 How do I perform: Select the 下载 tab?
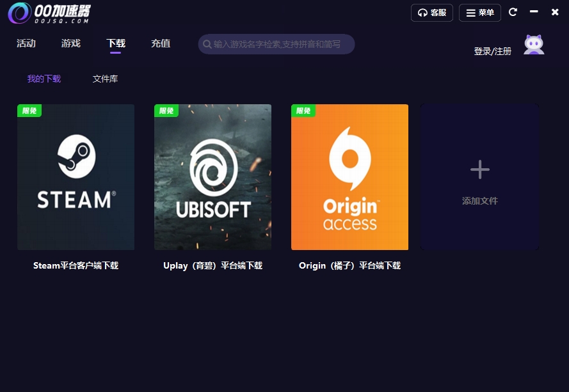[116, 43]
